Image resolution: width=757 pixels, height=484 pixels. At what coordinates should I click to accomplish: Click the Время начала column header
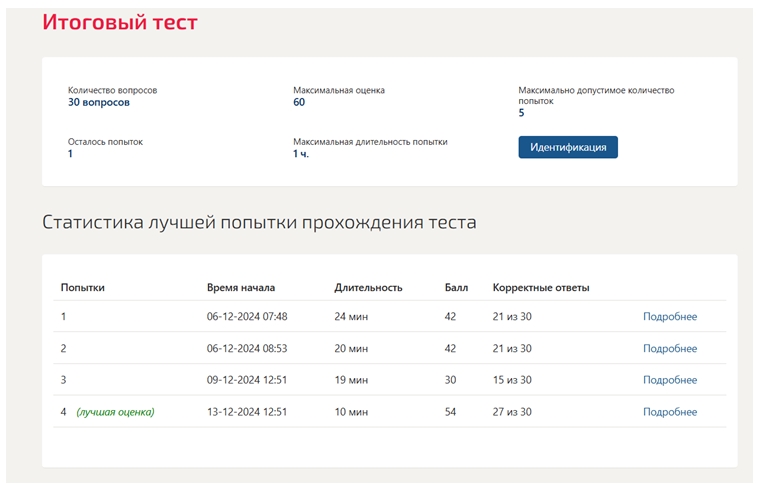[x=241, y=288]
